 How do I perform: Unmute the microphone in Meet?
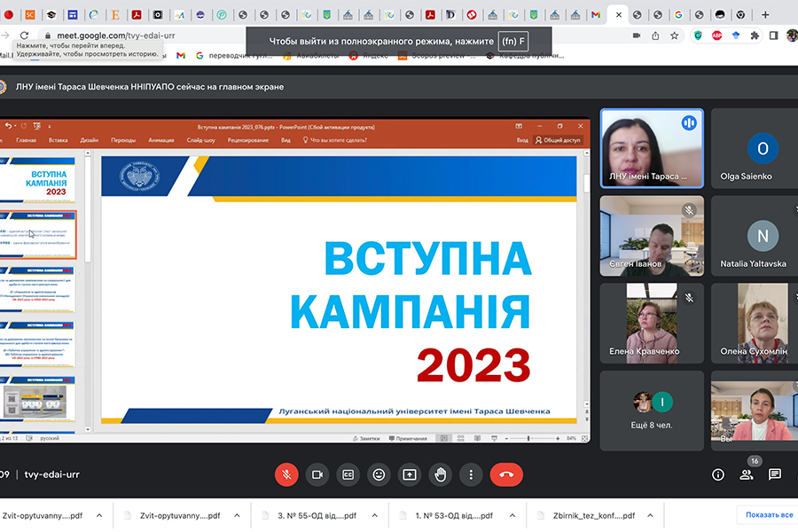coord(286,474)
